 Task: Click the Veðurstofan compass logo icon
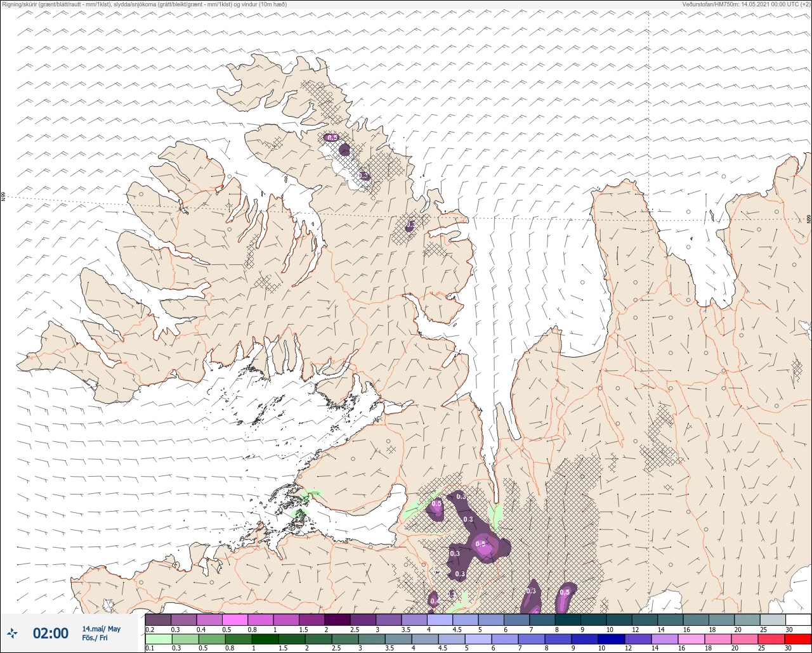[13, 633]
